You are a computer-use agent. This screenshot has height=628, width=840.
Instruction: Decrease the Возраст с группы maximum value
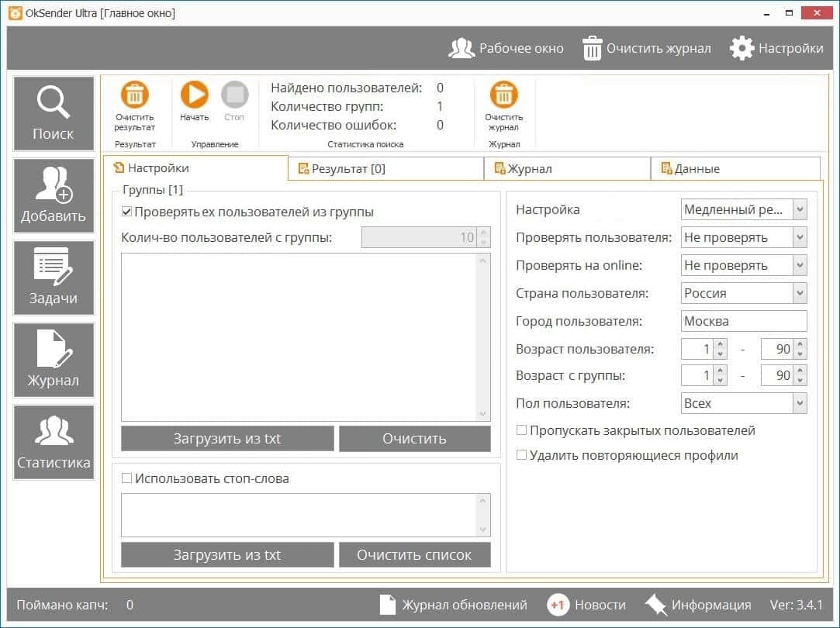[x=800, y=380]
